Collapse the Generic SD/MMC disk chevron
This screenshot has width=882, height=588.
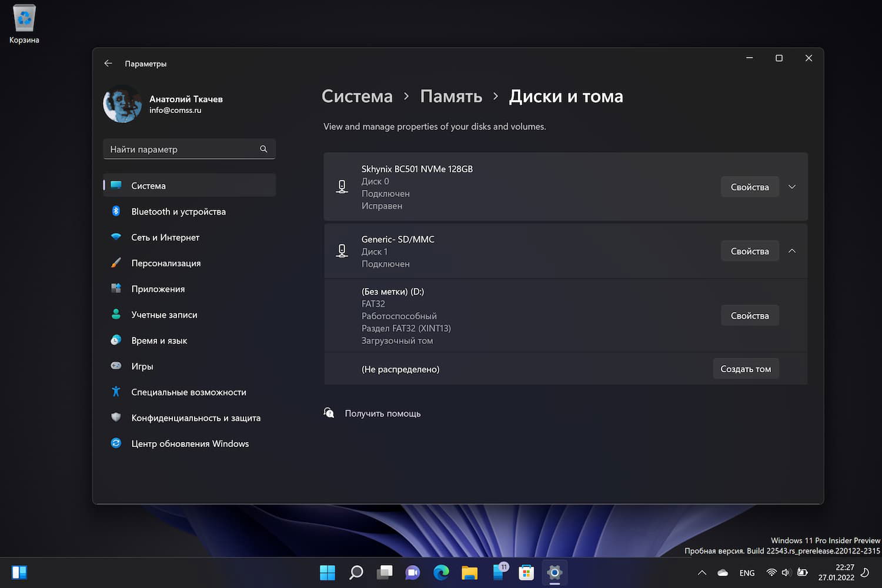click(x=792, y=251)
